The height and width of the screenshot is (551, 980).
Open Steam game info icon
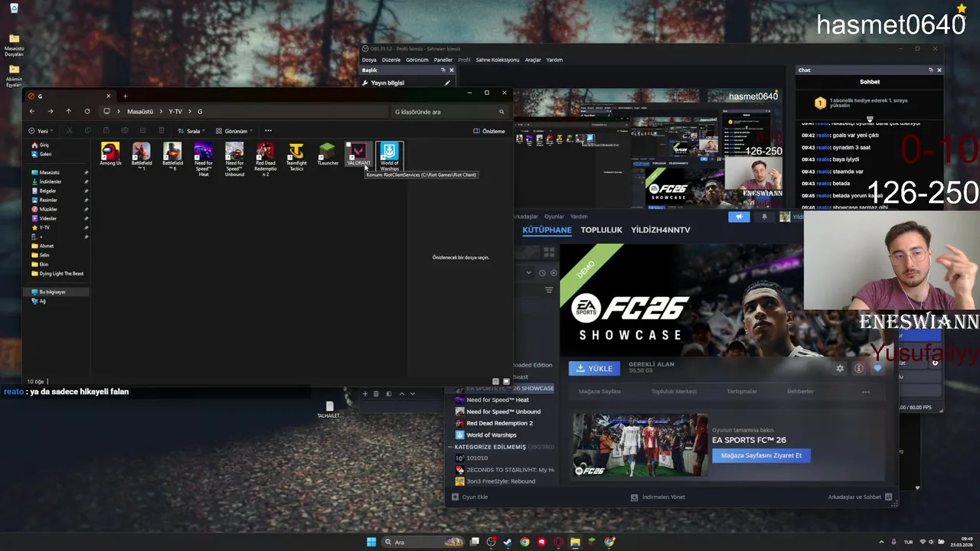859,368
